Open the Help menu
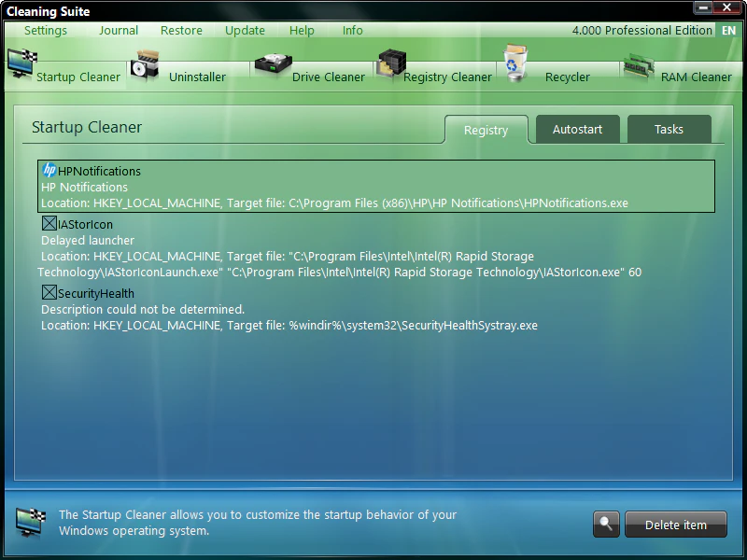 click(x=302, y=30)
